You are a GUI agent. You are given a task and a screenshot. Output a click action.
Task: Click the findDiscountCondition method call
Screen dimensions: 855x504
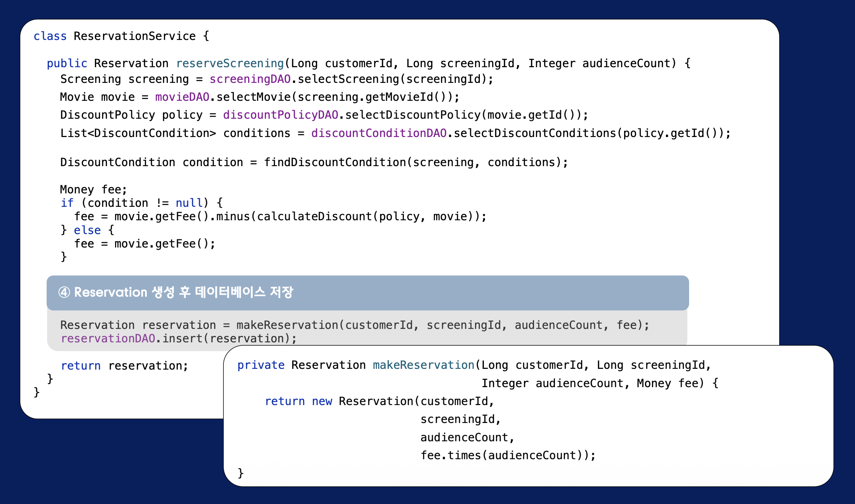click(335, 162)
